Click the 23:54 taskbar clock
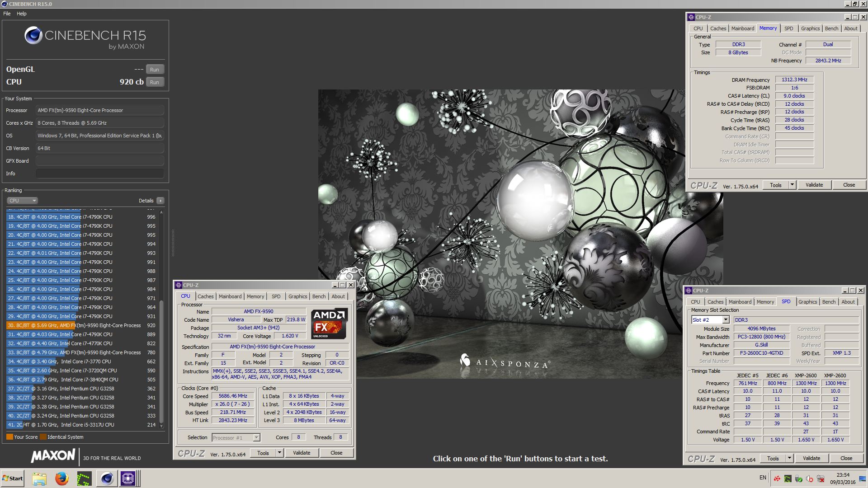 point(843,475)
